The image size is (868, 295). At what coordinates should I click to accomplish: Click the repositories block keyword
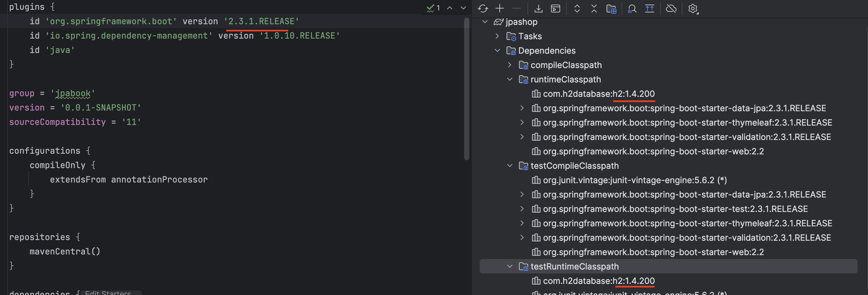pyautogui.click(x=40, y=237)
